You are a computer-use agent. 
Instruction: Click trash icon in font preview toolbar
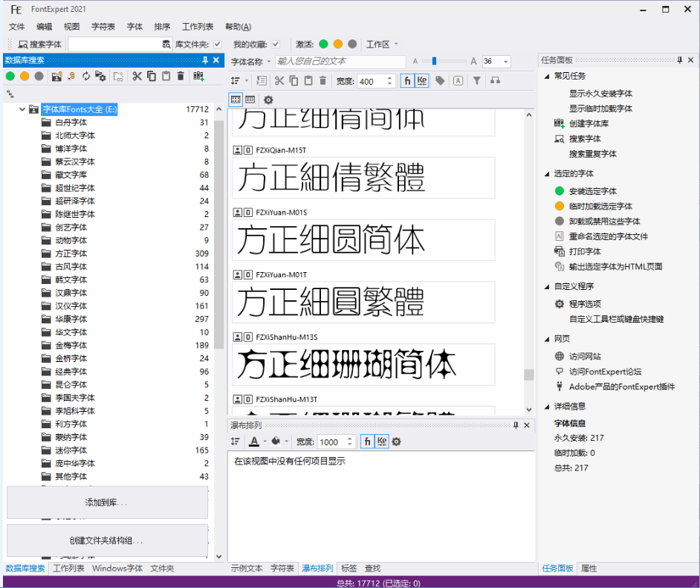pos(323,81)
